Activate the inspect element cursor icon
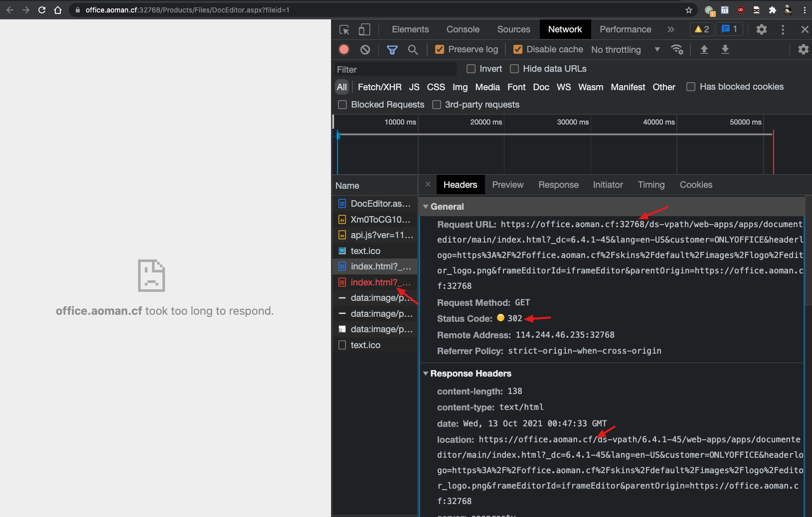Image resolution: width=812 pixels, height=517 pixels. [344, 29]
